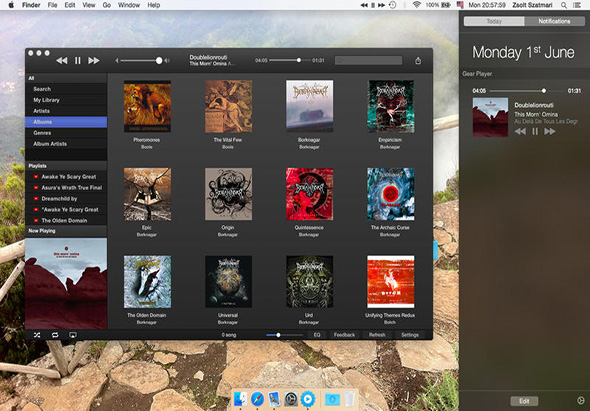
Task: Previous track in Notification Center widget
Action: (x=520, y=131)
